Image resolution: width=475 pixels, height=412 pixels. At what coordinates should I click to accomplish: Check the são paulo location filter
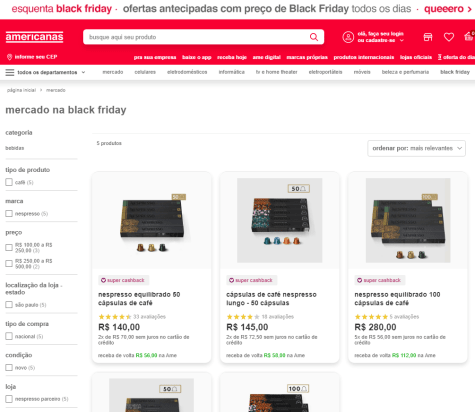click(9, 305)
